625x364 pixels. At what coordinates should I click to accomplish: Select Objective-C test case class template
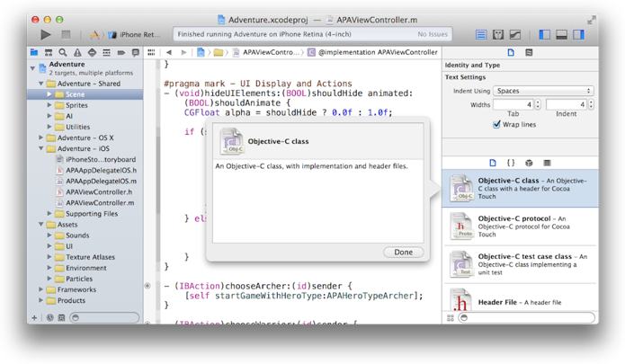(520, 264)
